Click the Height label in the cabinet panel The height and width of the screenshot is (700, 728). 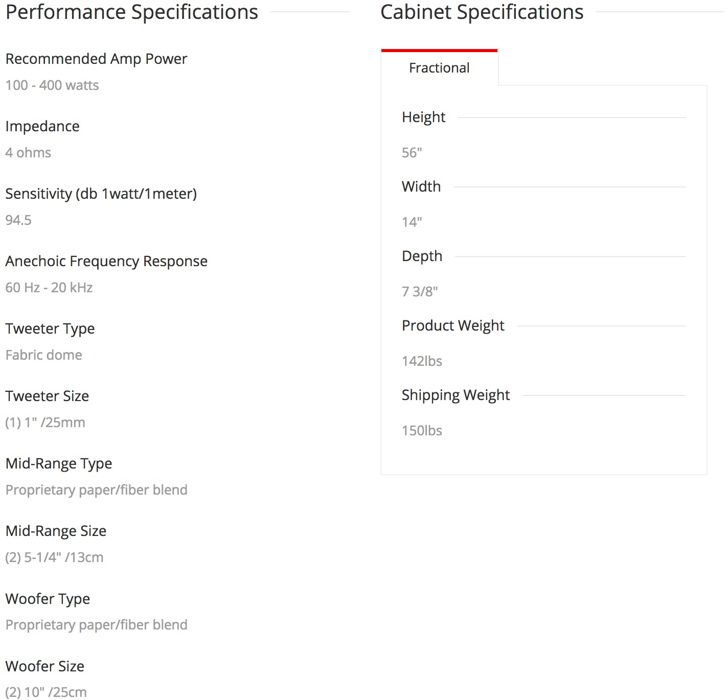(423, 117)
